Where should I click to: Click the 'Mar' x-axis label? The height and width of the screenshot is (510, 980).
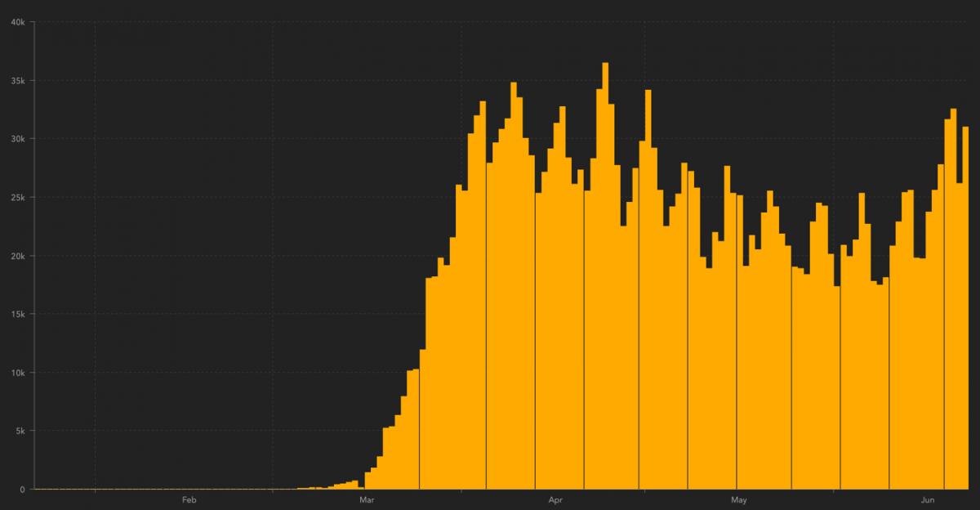point(367,499)
